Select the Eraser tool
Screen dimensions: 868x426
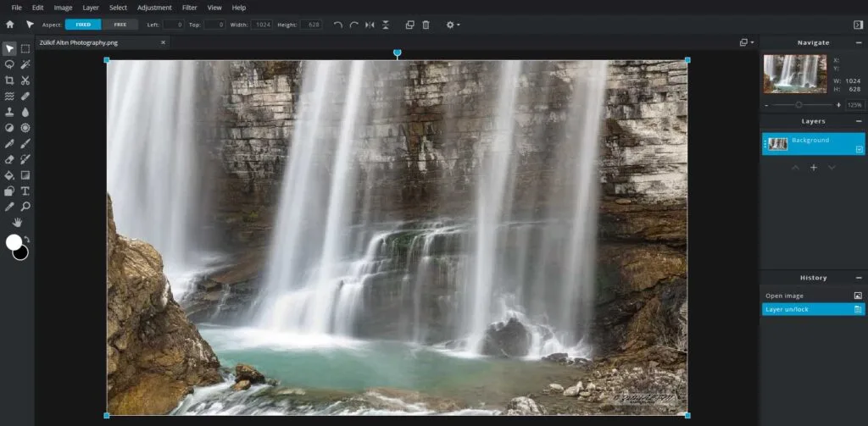[x=9, y=159]
